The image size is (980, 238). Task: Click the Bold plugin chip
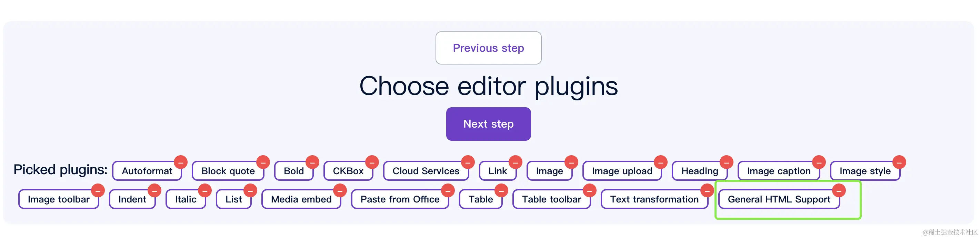pyautogui.click(x=294, y=171)
